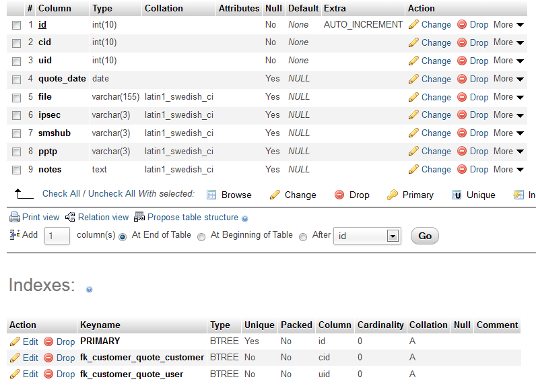Click Propose table structure link

[x=193, y=217]
